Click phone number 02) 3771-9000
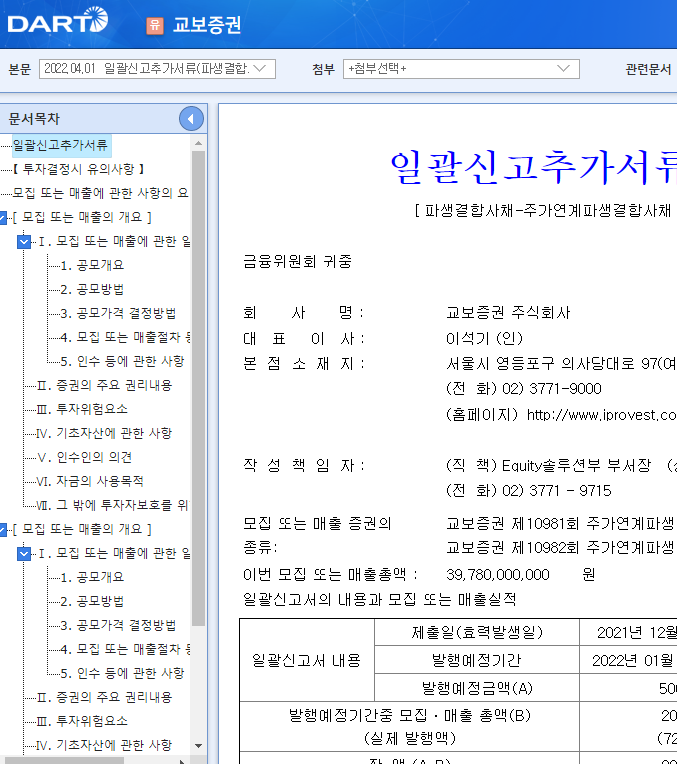Screen dimensions: 677x764 pos(552,389)
